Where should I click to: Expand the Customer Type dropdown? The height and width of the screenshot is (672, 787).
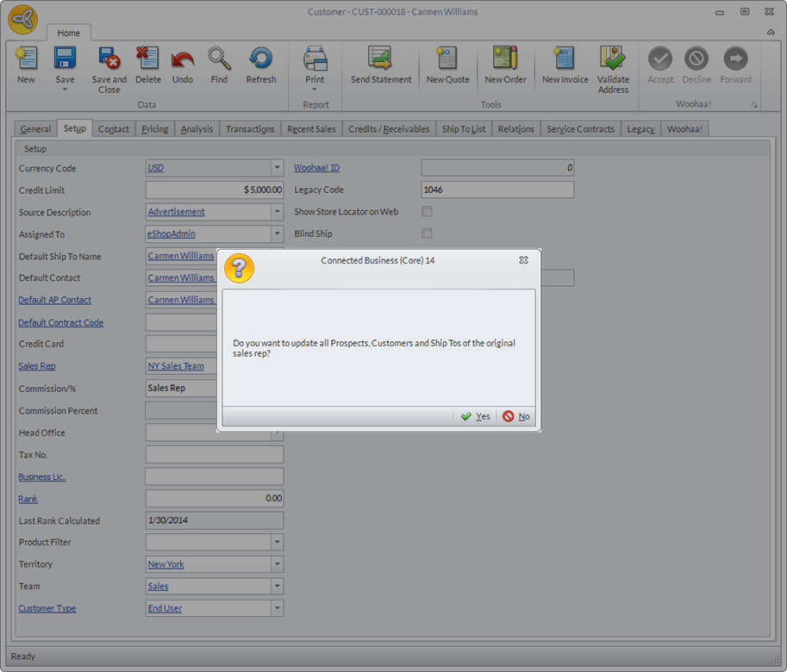(277, 608)
